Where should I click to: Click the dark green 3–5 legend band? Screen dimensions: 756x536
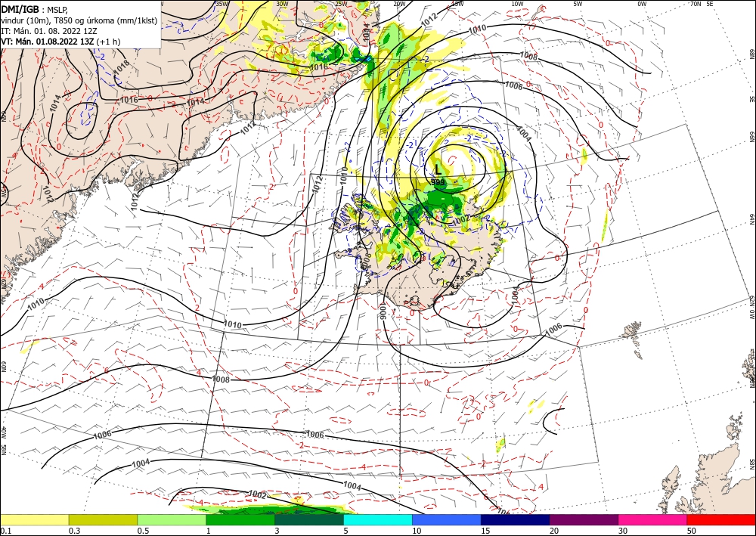[309, 519]
